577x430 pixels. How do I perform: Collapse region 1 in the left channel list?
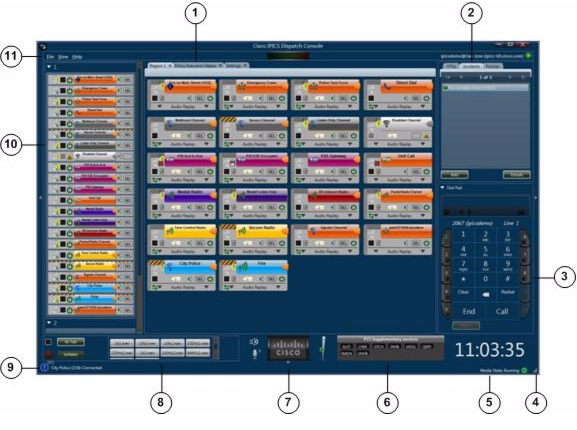pos(49,67)
